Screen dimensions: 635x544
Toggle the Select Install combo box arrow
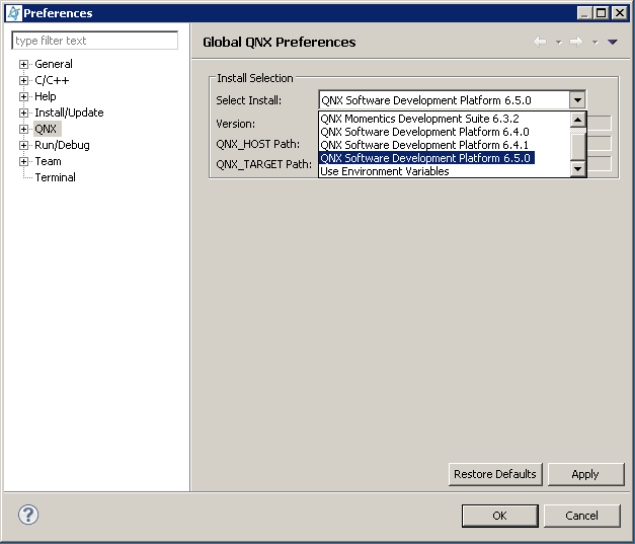[576, 100]
